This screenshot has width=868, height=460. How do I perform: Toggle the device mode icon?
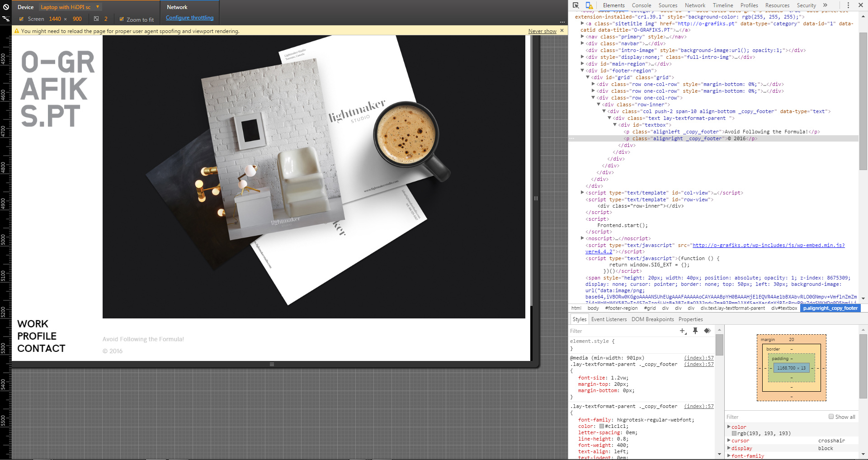pos(589,5)
